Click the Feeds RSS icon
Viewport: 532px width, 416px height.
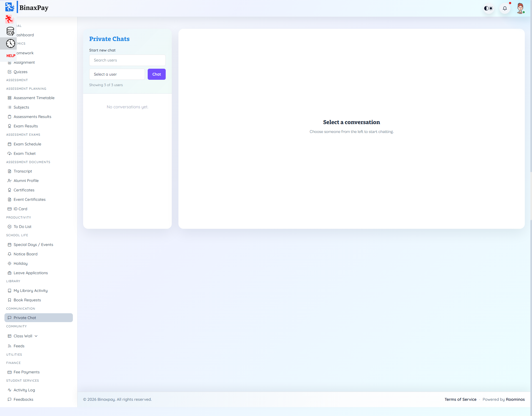10,346
